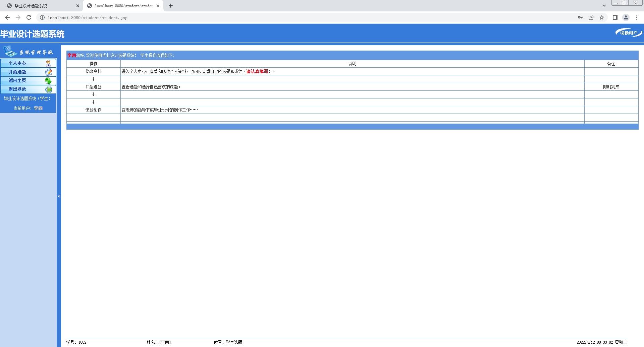Viewport: 644px width, 347px height.
Task: Click the date and time in the footer
Action: 602,342
